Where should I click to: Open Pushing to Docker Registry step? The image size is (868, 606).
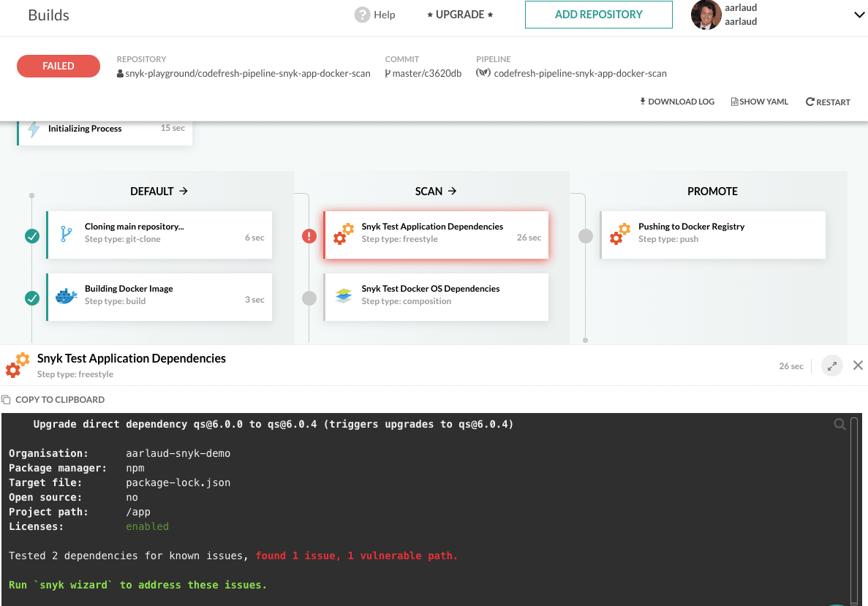coord(713,235)
